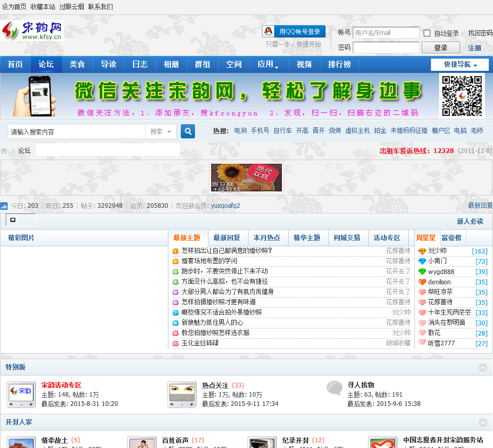Click the gem icon beside 刘少帅
Image resolution: width=493 pixels, height=448 pixels.
pyautogui.click(x=422, y=251)
